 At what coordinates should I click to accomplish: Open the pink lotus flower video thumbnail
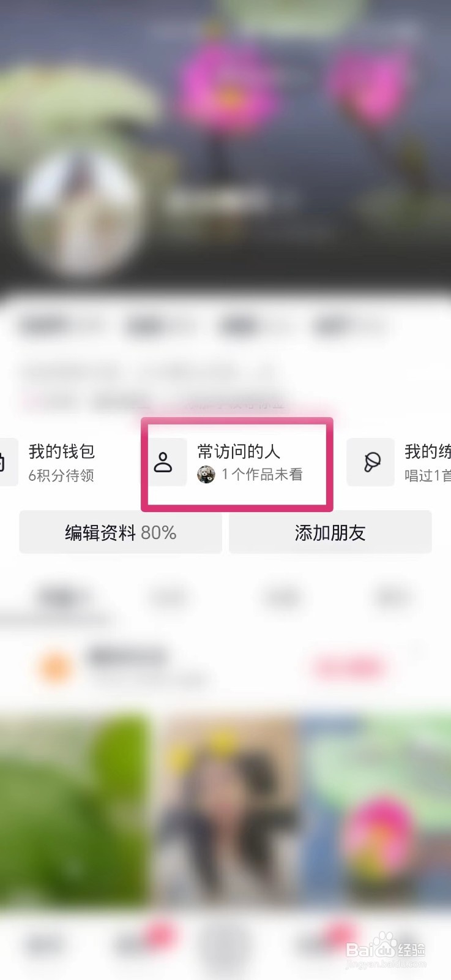[376, 809]
